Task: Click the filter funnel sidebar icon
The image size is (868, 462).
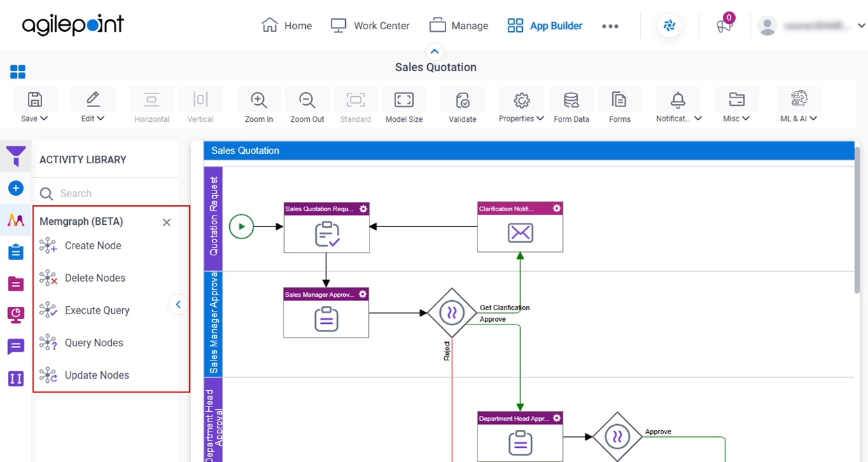Action: (x=16, y=156)
